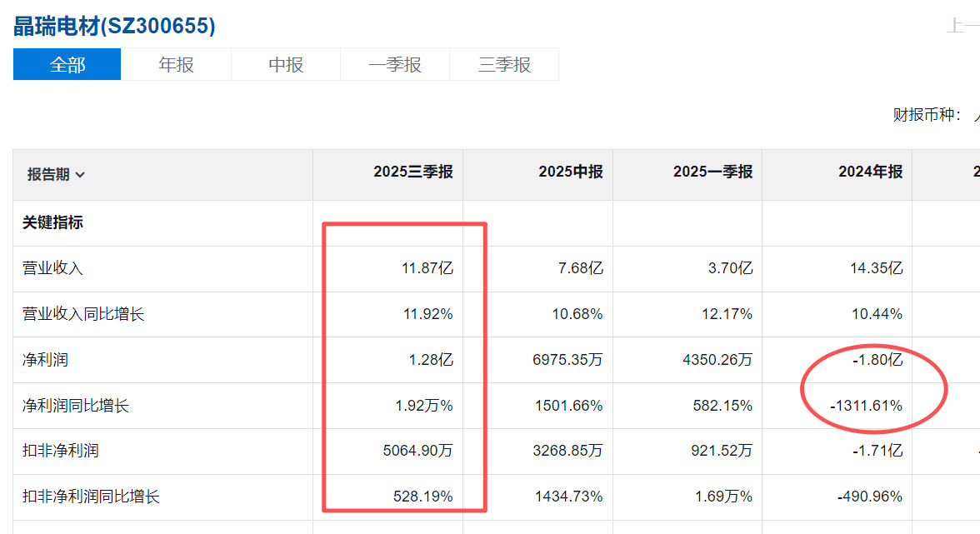
Task: Select the 中报 tab
Action: pyautogui.click(x=285, y=64)
